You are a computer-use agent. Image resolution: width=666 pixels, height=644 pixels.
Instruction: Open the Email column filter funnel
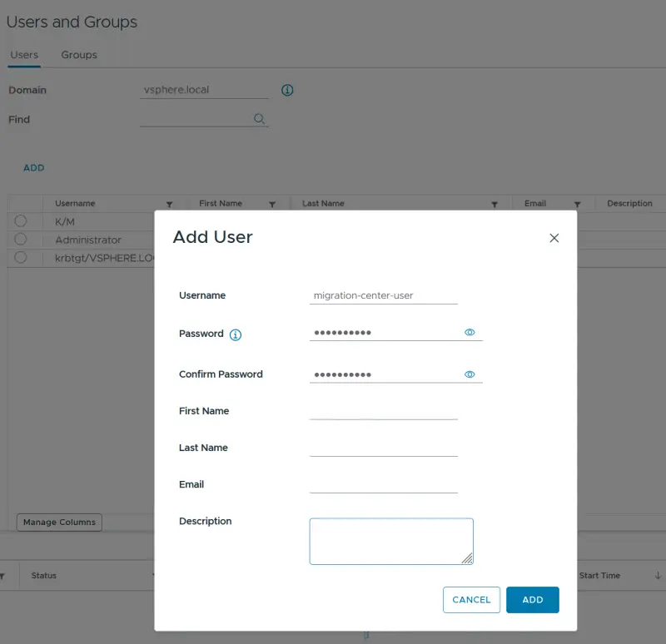click(x=578, y=203)
